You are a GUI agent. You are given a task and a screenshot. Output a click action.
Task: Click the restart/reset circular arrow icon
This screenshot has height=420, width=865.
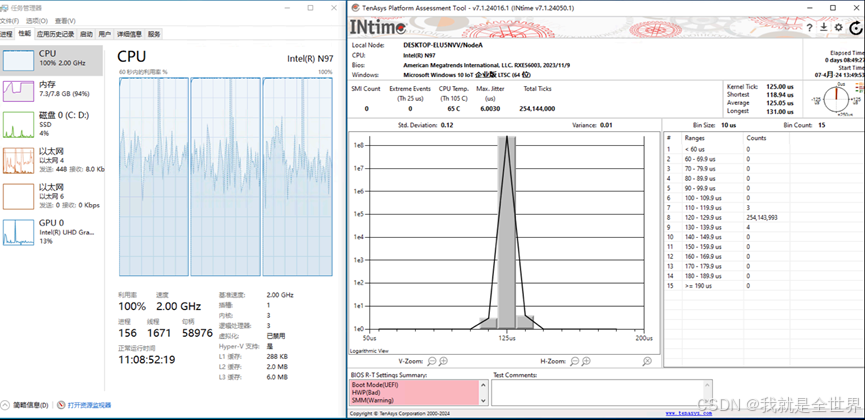pyautogui.click(x=856, y=28)
